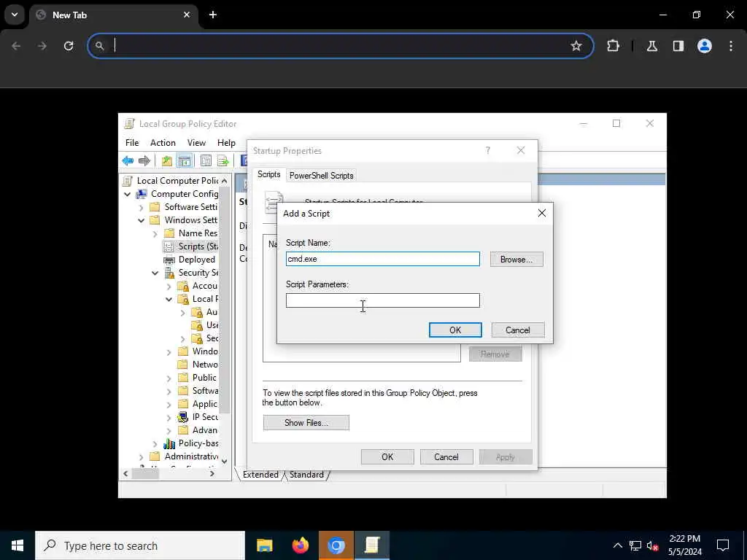Open Firefox from taskbar

(x=300, y=545)
